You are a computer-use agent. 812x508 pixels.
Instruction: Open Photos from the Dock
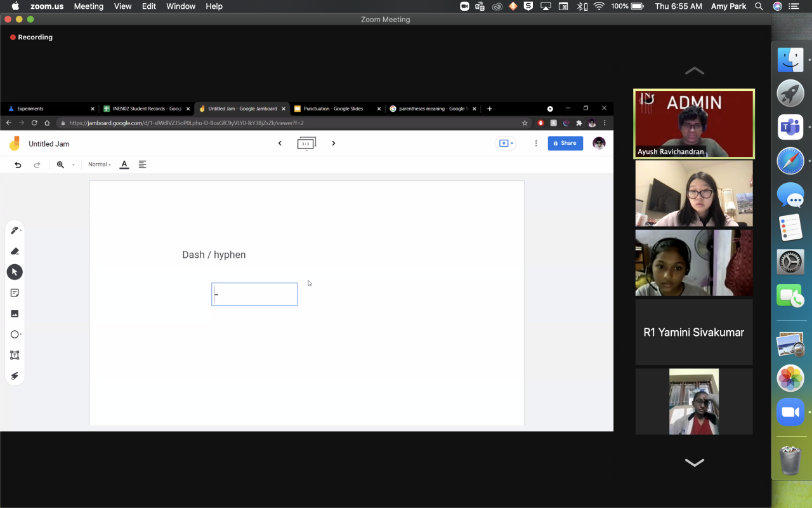pyautogui.click(x=790, y=379)
